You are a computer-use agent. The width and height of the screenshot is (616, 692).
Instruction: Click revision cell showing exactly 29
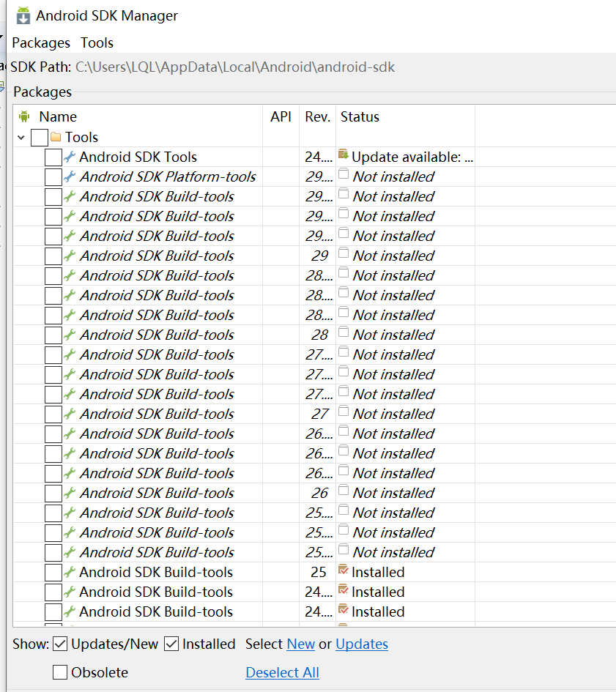[319, 256]
